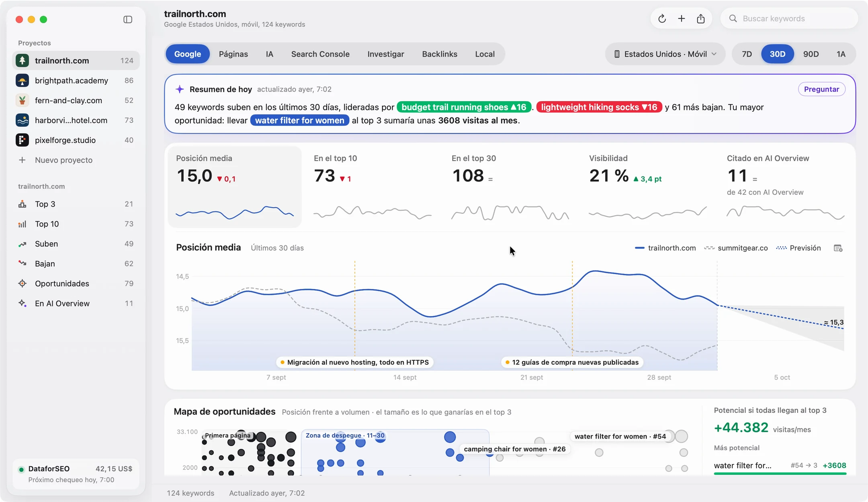Switch to the Páginas tab
Image resolution: width=868 pixels, height=502 pixels.
(233, 54)
